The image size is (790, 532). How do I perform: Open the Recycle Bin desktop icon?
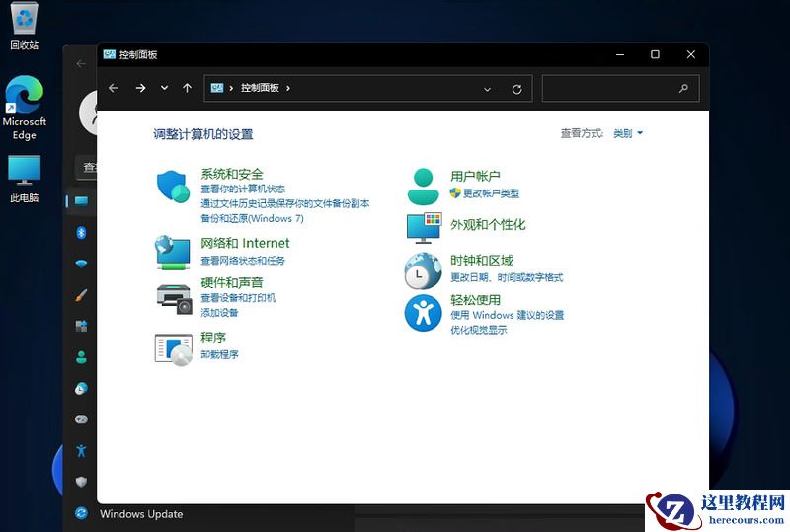(x=24, y=26)
